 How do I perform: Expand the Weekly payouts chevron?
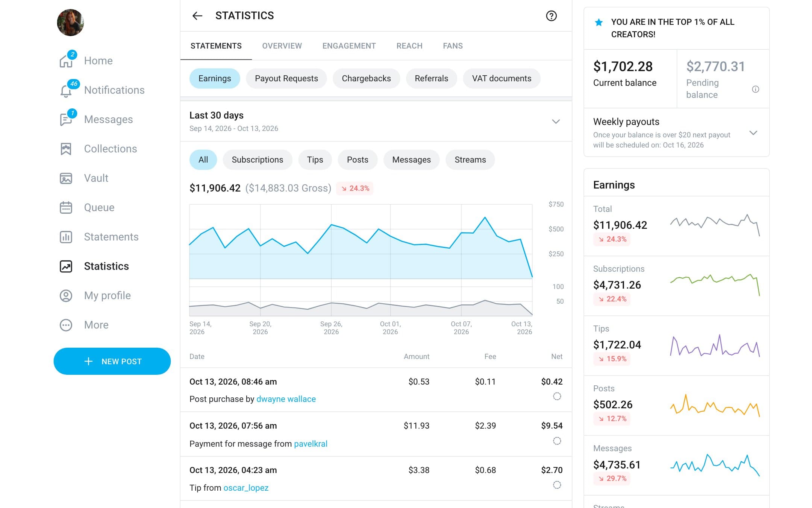point(753,133)
